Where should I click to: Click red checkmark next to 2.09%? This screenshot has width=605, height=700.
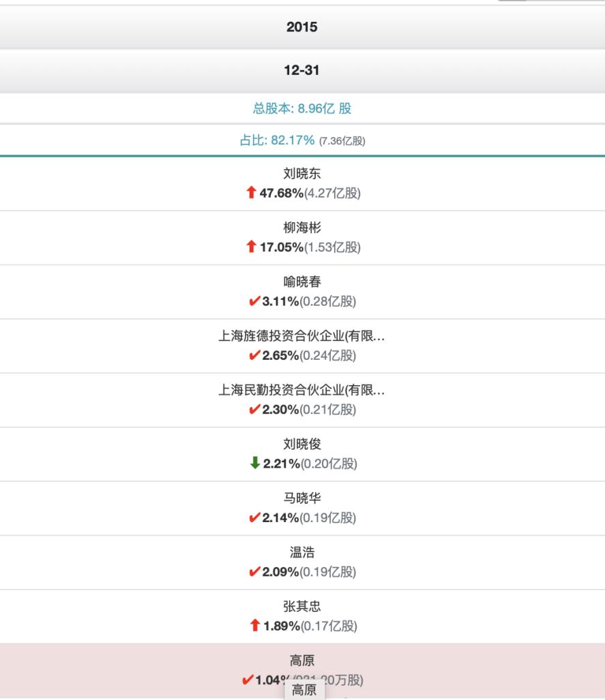255,571
